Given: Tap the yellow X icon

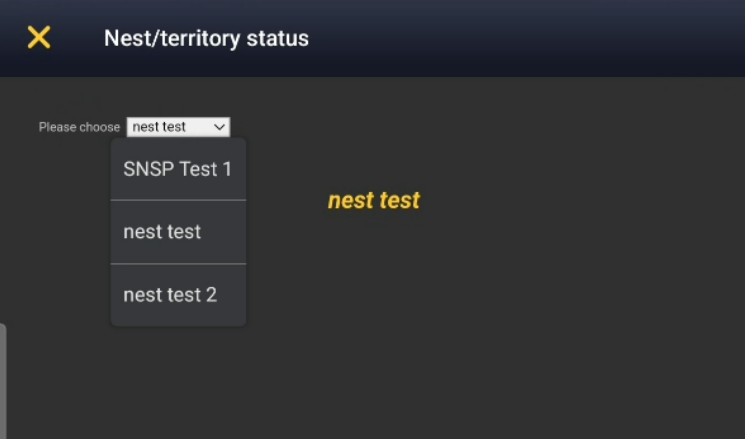Looking at the screenshot, I should 38,38.
